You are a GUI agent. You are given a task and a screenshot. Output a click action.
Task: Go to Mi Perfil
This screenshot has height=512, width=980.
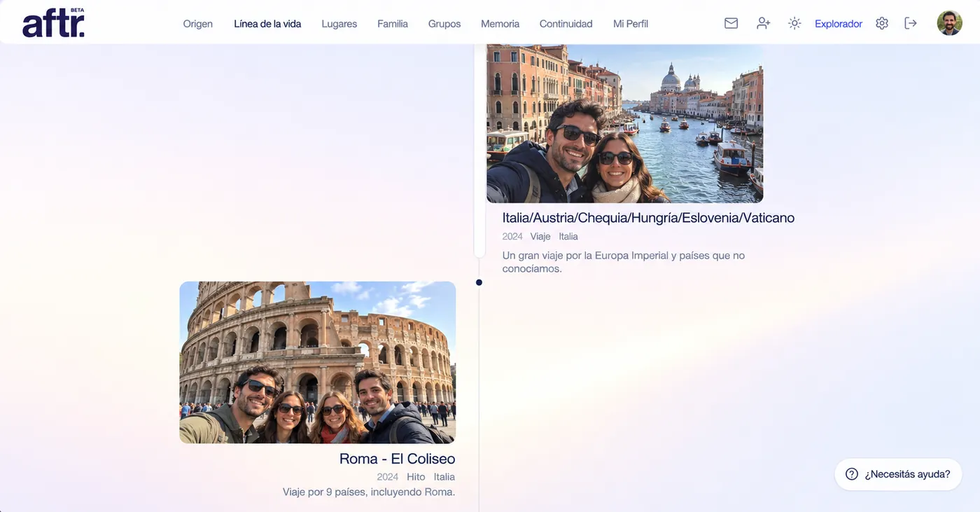click(631, 24)
